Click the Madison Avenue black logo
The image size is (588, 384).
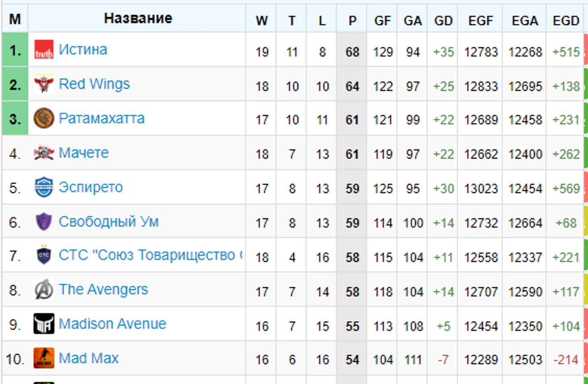pos(43,324)
